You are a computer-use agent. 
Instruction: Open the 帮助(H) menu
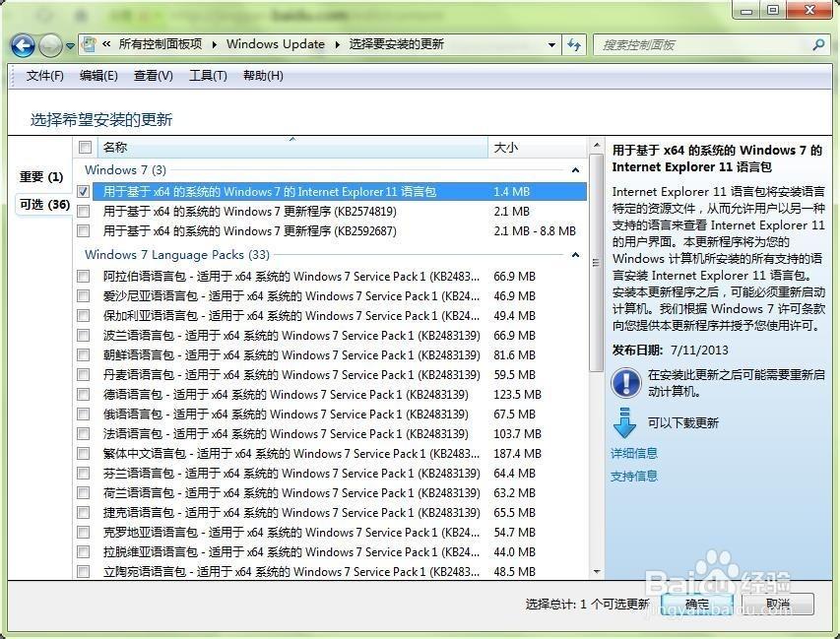pos(263,76)
